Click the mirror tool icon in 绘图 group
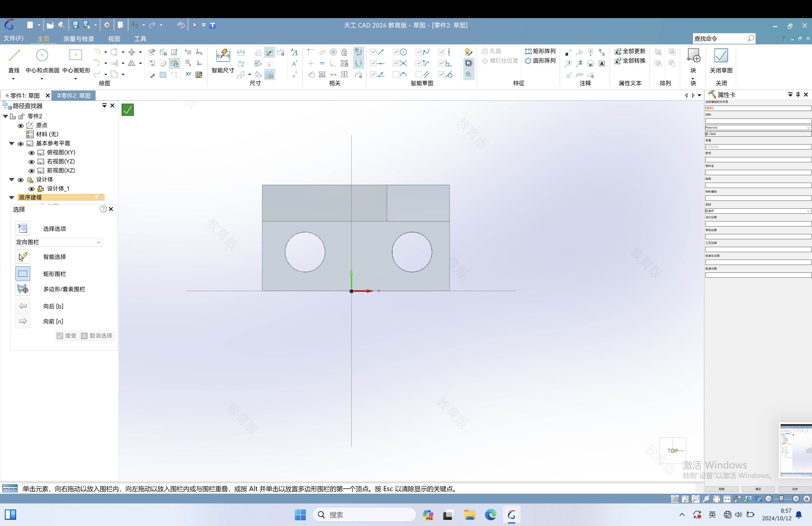This screenshot has width=812, height=526. pyautogui.click(x=131, y=63)
